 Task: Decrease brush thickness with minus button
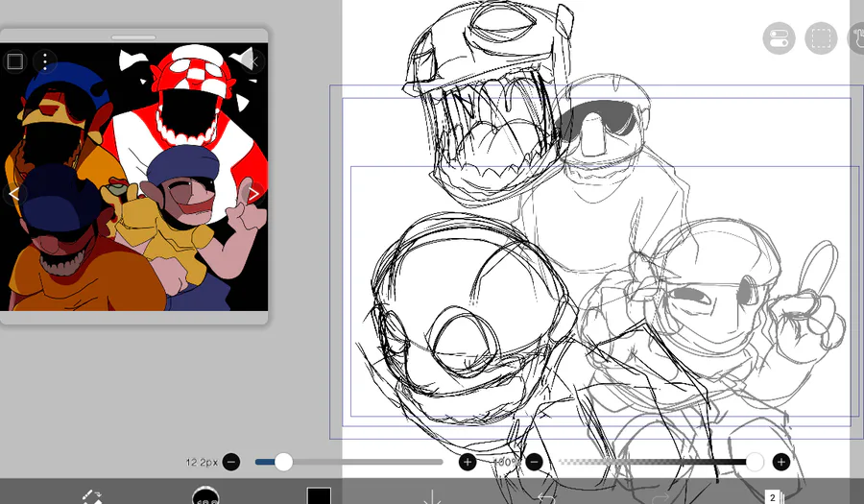pos(230,462)
